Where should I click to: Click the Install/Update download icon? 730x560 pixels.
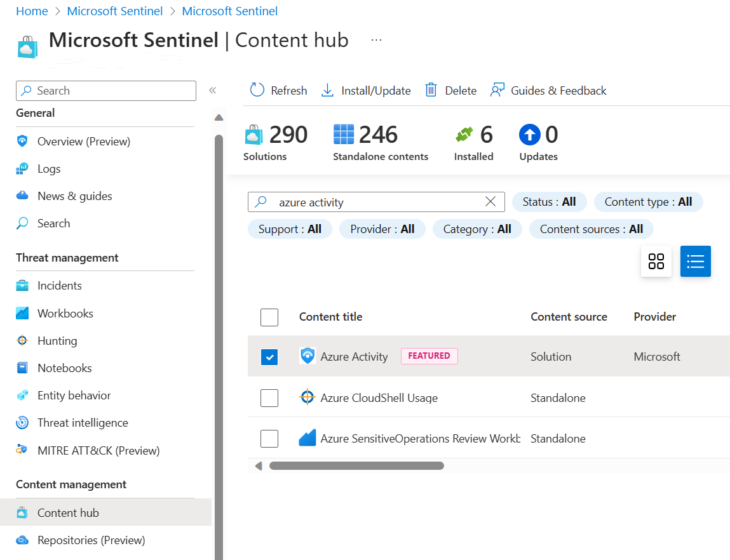click(328, 90)
